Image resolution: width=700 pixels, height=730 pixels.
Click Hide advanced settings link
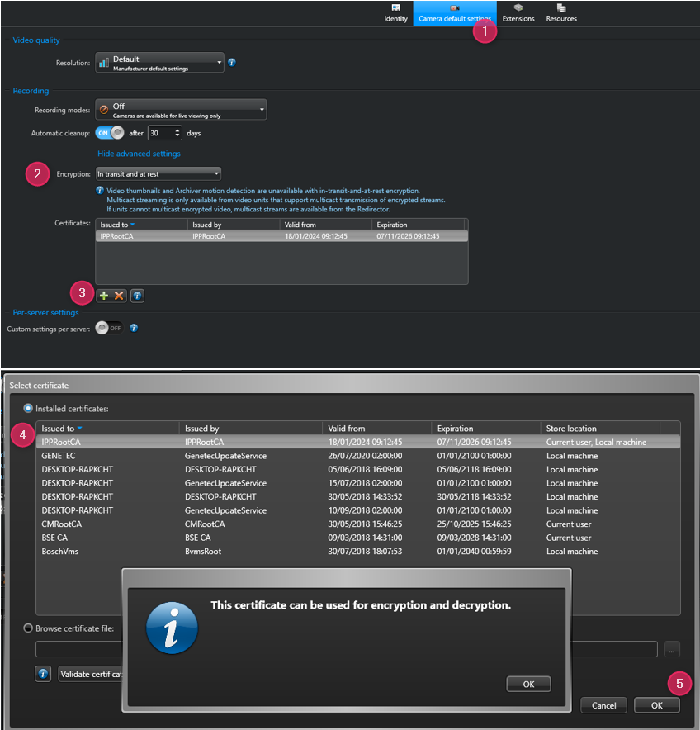click(139, 154)
